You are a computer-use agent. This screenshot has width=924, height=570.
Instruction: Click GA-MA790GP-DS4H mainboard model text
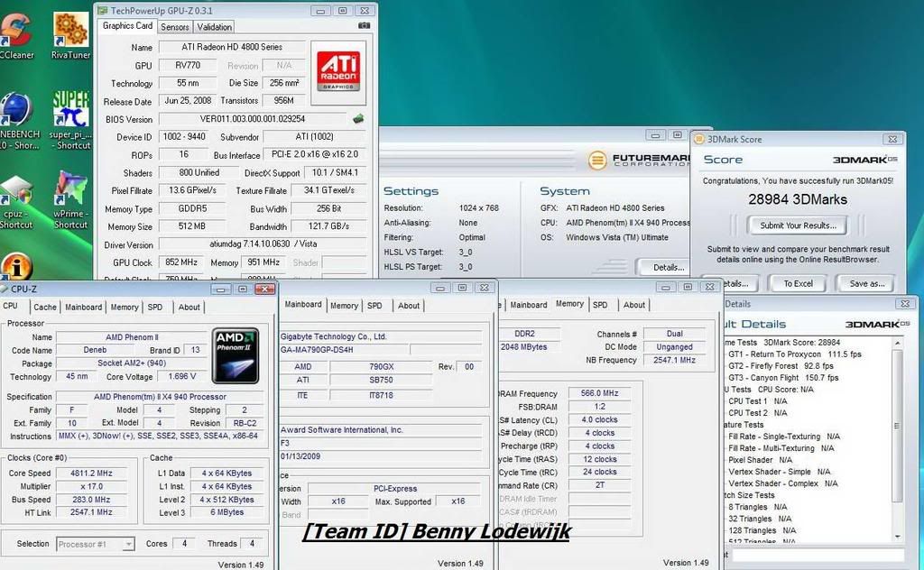click(x=317, y=350)
